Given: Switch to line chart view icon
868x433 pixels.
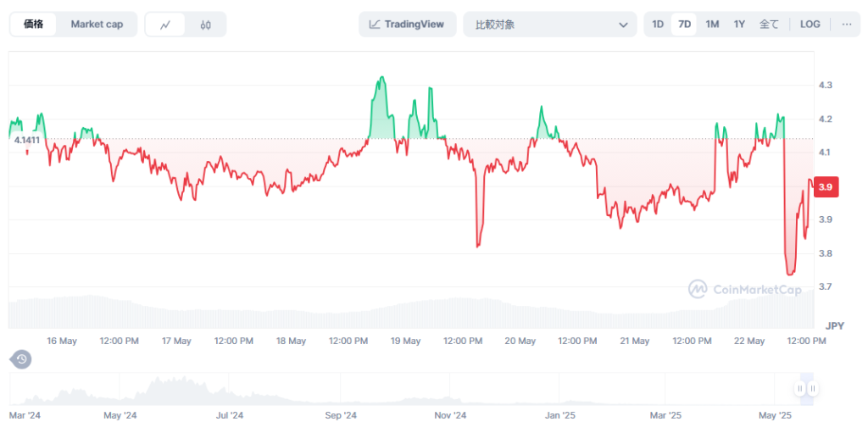Looking at the screenshot, I should [165, 25].
